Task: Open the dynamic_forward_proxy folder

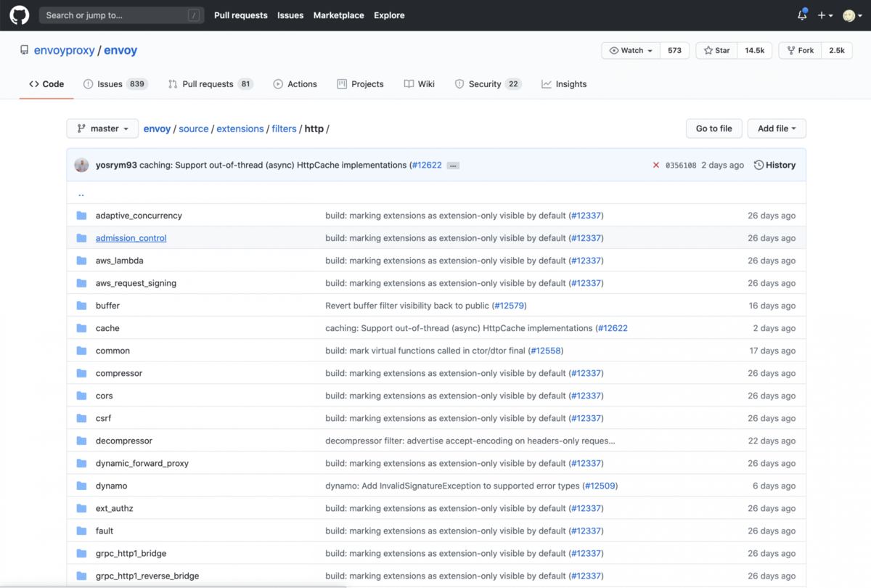Action: click(x=142, y=463)
